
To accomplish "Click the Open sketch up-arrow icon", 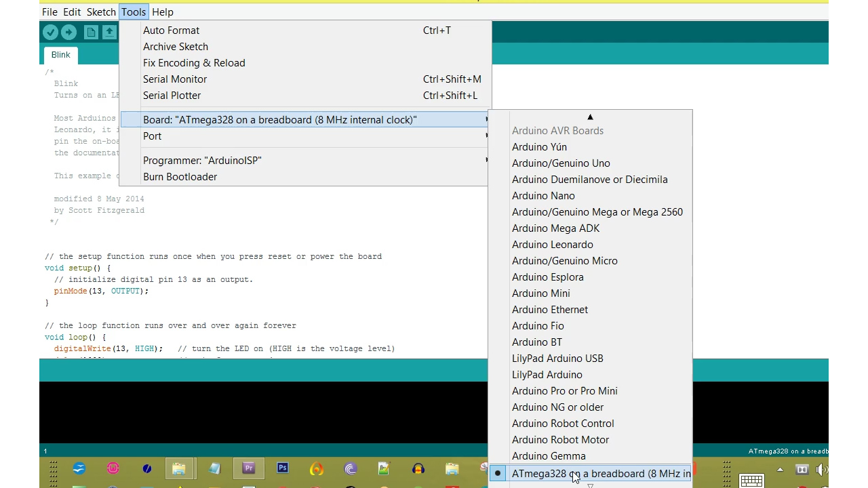I will tap(109, 32).
